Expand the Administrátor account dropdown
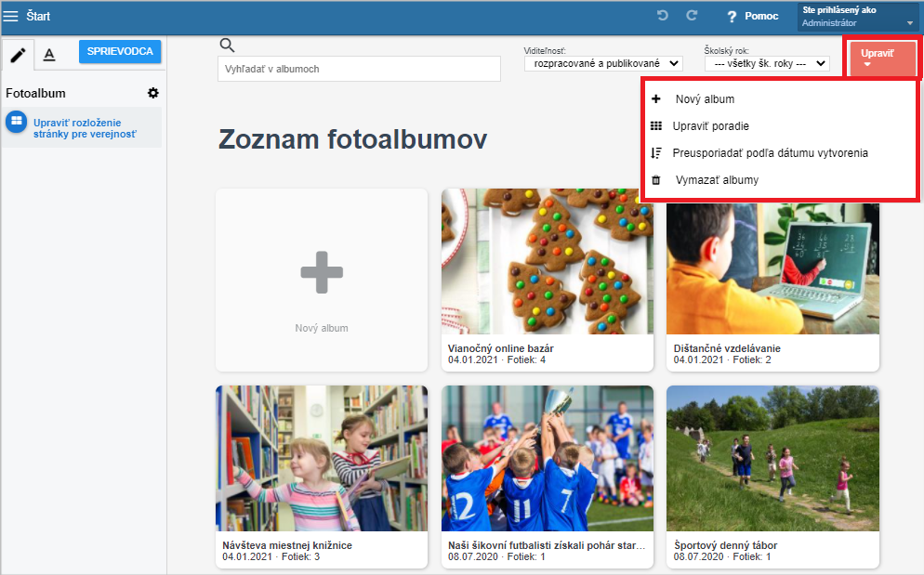 [x=858, y=17]
